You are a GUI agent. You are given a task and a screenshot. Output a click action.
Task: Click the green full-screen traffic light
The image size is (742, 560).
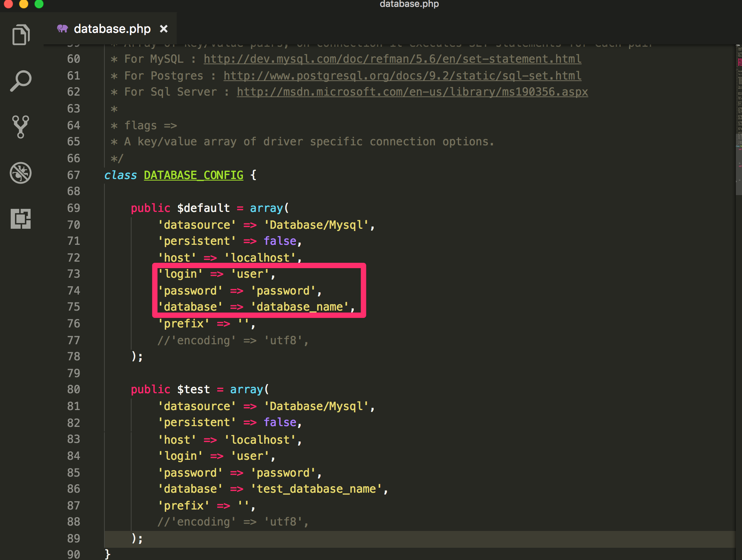click(x=38, y=5)
